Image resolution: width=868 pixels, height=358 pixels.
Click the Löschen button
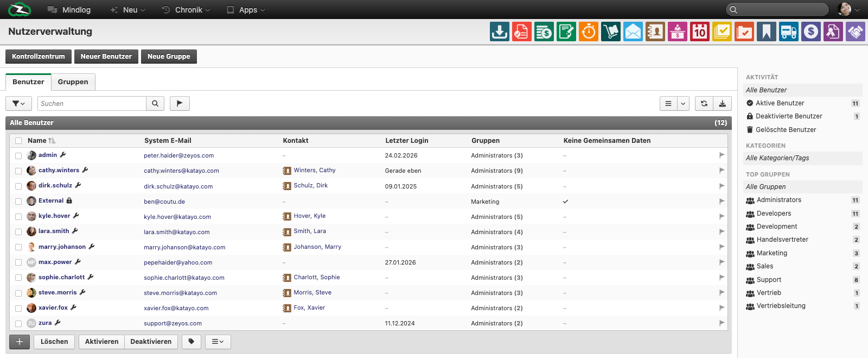click(54, 342)
